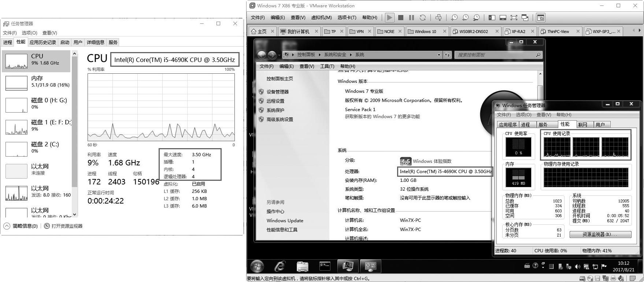
Task: Open the Windows Update link in sidebar
Action: pyautogui.click(x=285, y=220)
